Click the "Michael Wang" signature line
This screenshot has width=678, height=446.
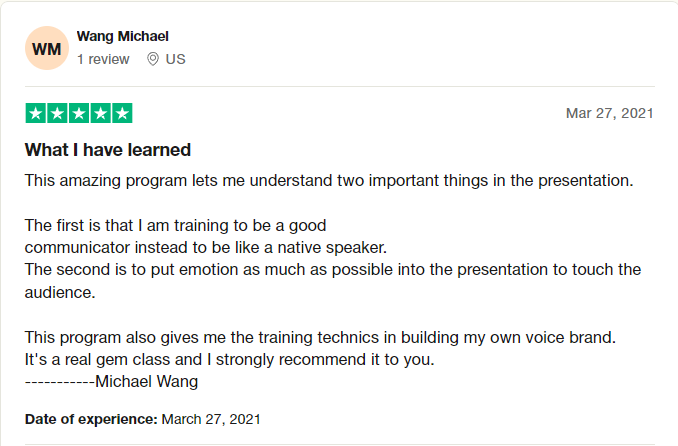tap(111, 381)
